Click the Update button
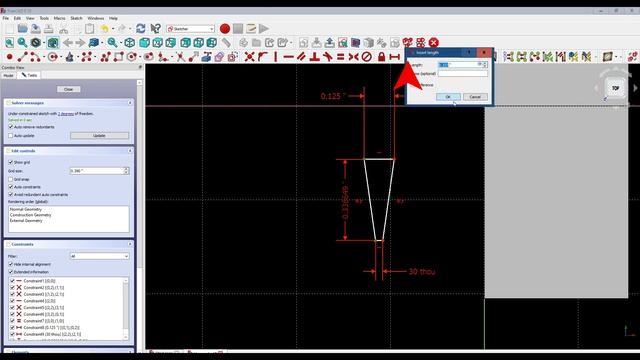This screenshot has height=360, width=640. [99, 136]
